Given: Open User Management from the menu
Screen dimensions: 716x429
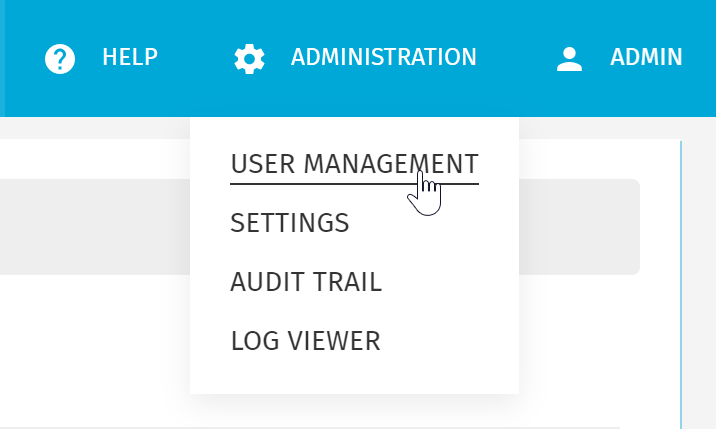Looking at the screenshot, I should 354,164.
